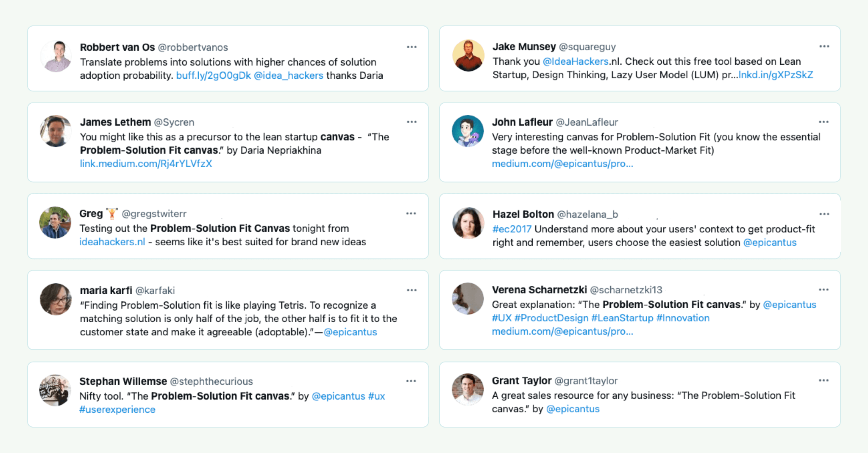
Task: Open John Lafleur's avatar image
Action: click(467, 131)
